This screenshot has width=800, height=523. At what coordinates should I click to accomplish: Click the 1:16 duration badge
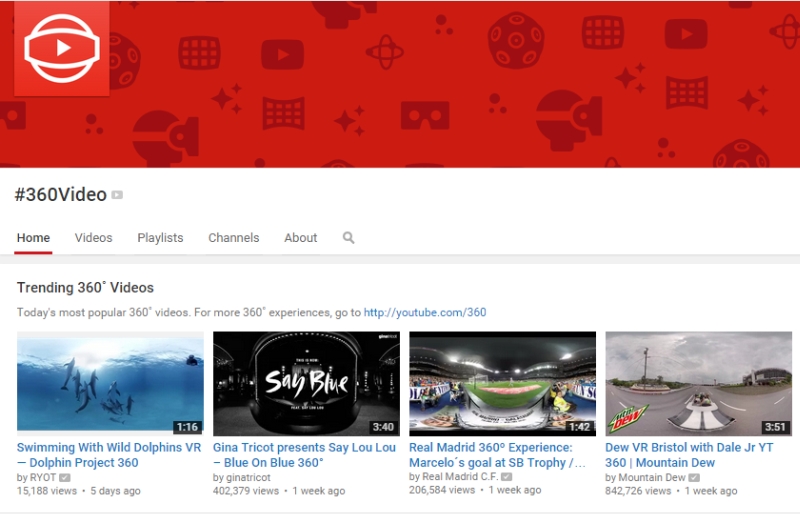coord(187,427)
